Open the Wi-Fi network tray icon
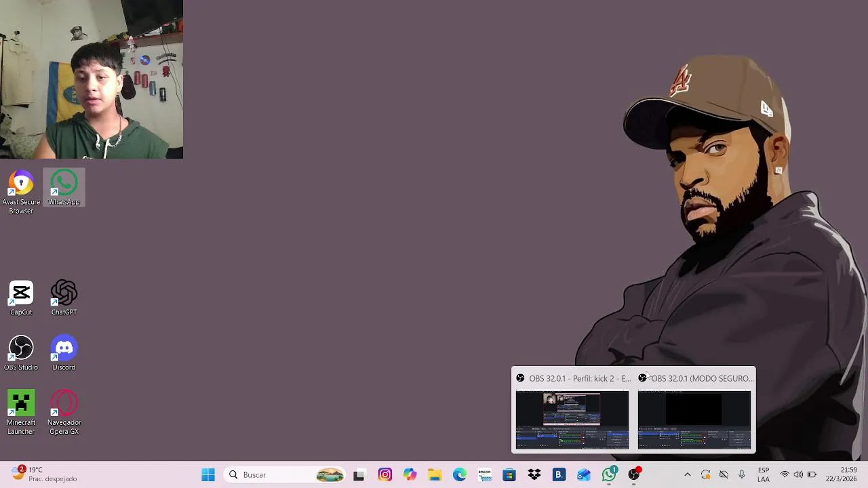Image resolution: width=868 pixels, height=488 pixels. pos(785,474)
